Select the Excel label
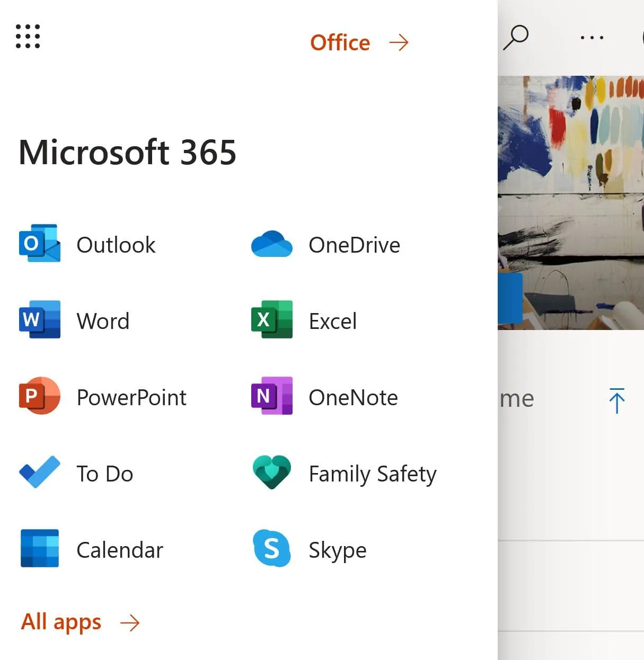 [x=333, y=322]
